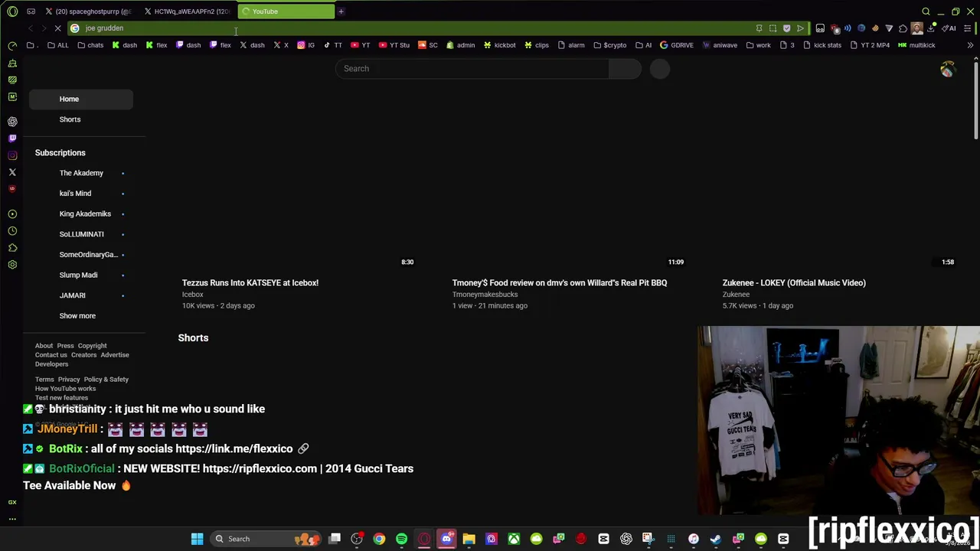Switch to the HCtWq_aWEAAPFn2 tab

188,11
